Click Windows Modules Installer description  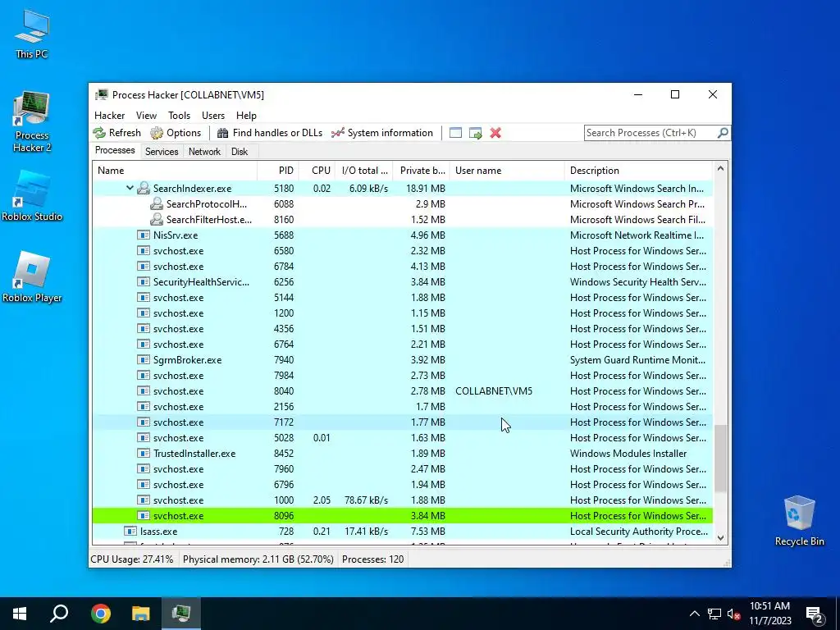pyautogui.click(x=628, y=453)
